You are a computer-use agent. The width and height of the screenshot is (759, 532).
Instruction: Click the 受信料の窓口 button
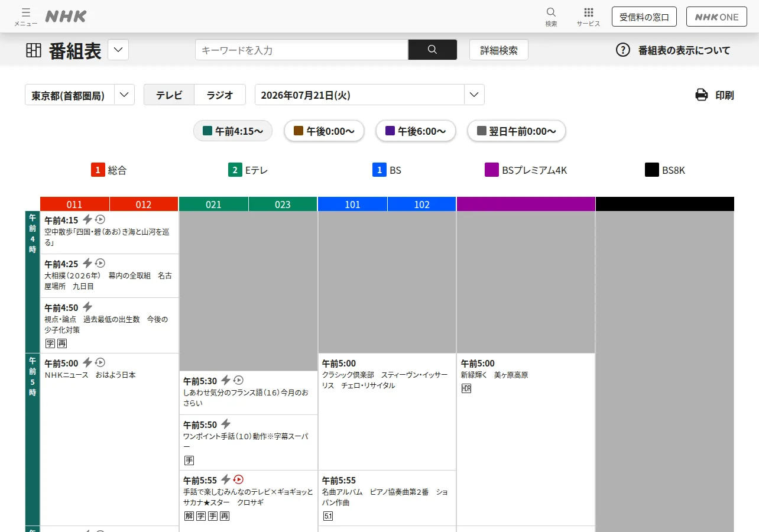tap(644, 17)
